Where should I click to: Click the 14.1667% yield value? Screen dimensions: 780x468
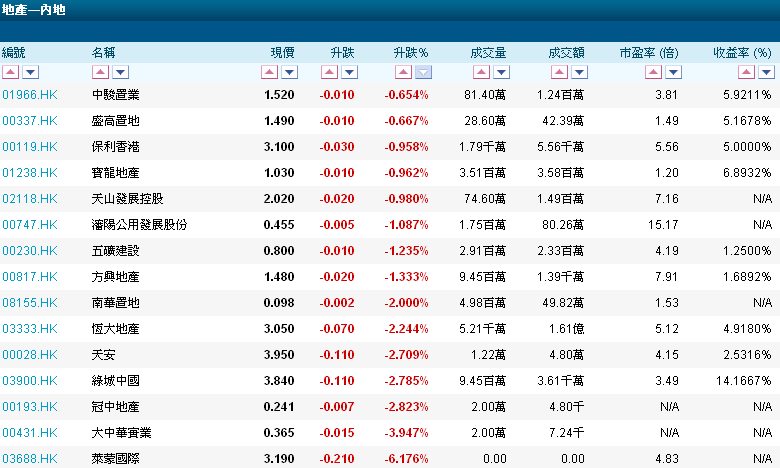(x=744, y=380)
